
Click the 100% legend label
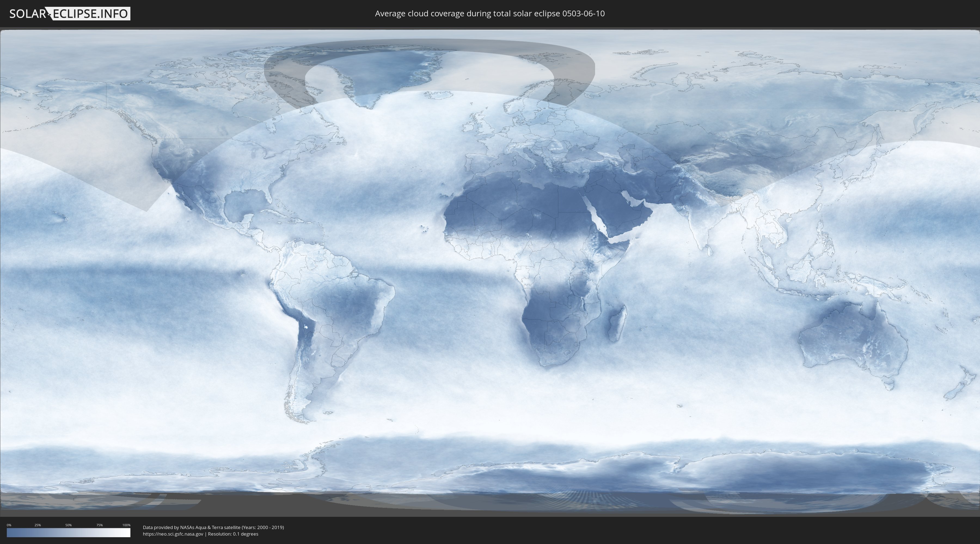(x=126, y=525)
